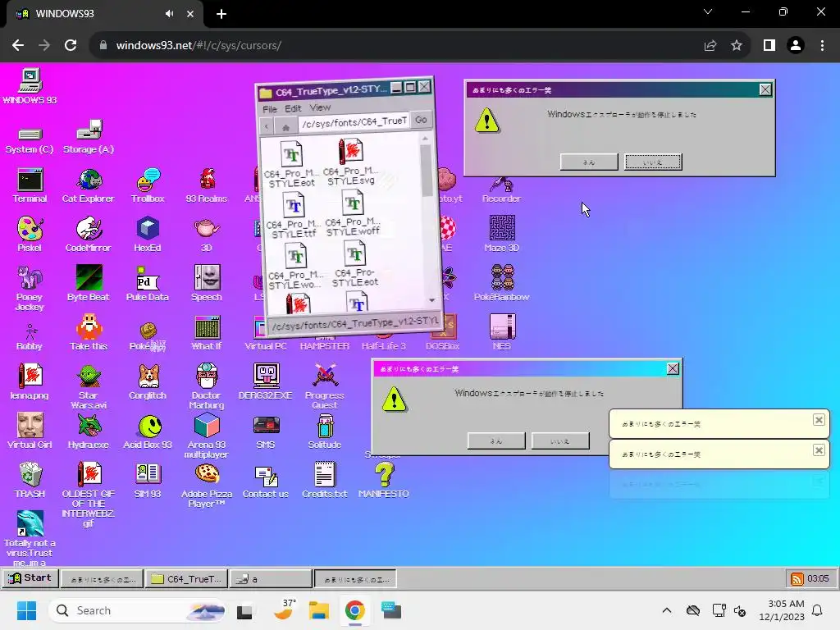The image size is (840, 630).
Task: Open the PokéRainbow icon
Action: click(502, 284)
